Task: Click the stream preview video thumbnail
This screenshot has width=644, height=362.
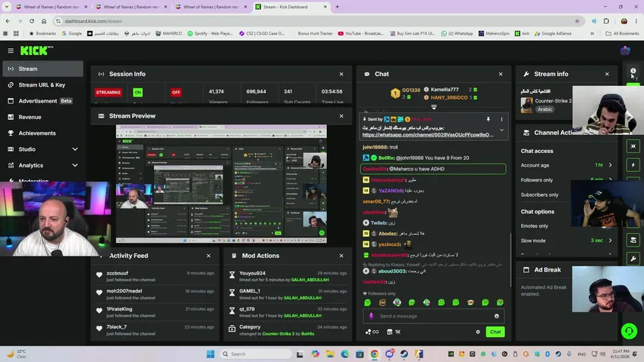Action: [x=221, y=184]
